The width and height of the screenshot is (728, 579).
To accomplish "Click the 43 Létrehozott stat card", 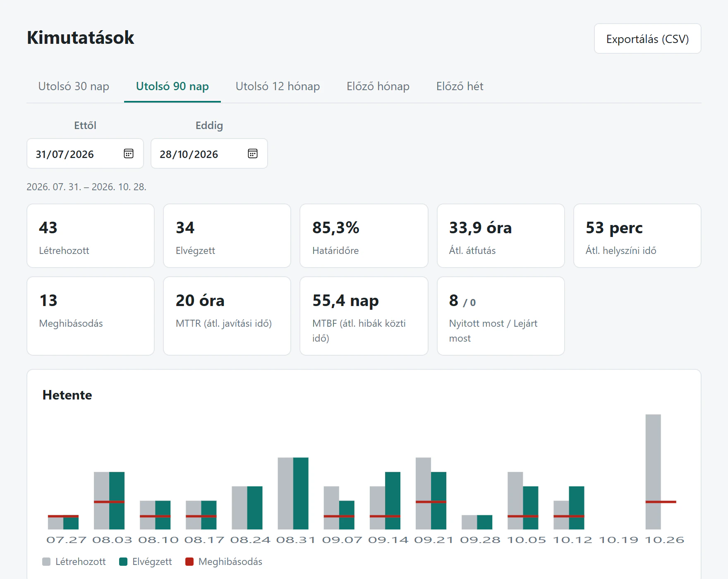I will (x=91, y=236).
